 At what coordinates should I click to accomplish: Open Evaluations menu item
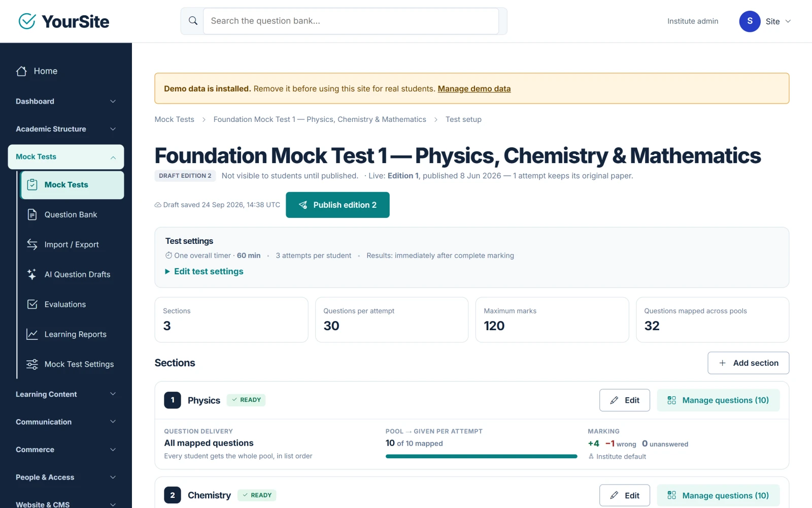tap(72, 305)
